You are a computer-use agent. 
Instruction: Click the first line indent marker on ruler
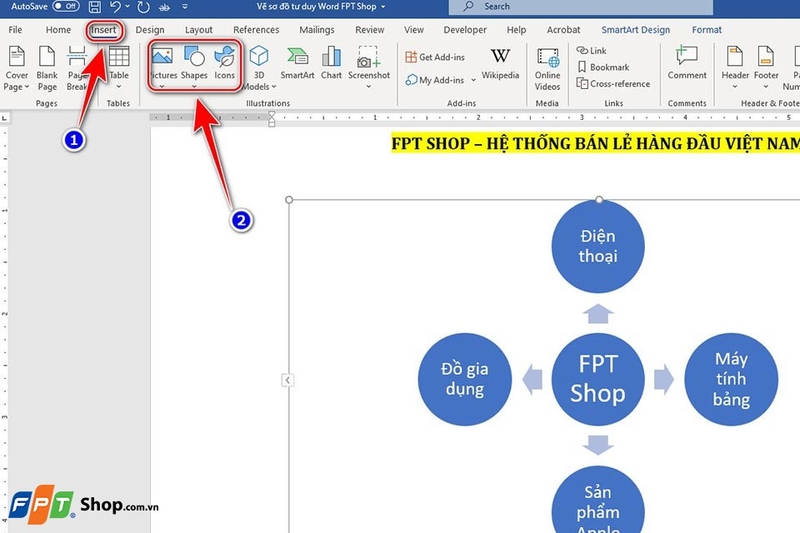click(x=271, y=114)
